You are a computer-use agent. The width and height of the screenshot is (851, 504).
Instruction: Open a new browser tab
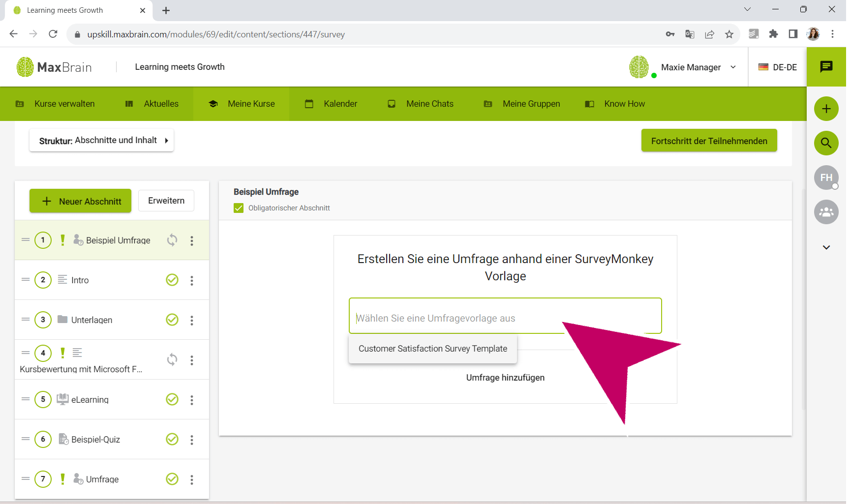tap(166, 10)
